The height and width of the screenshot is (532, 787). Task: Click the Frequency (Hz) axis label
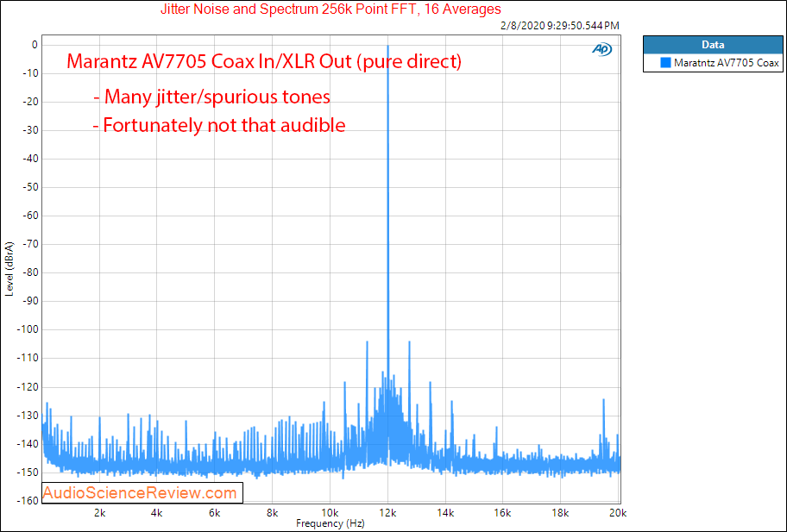coord(330,523)
